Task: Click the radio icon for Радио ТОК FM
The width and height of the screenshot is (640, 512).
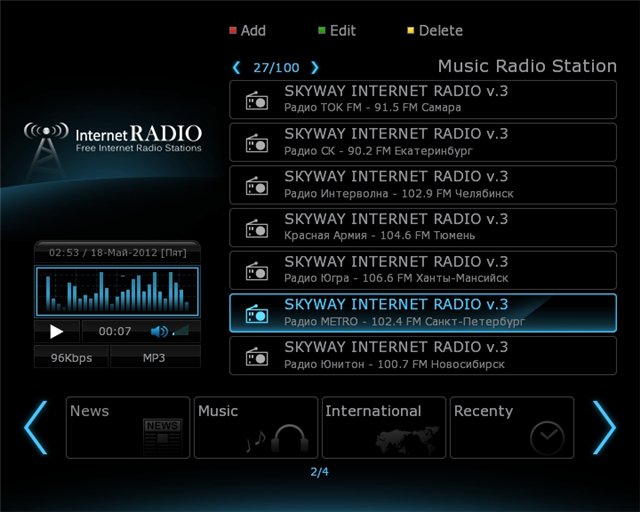Action: point(257,100)
